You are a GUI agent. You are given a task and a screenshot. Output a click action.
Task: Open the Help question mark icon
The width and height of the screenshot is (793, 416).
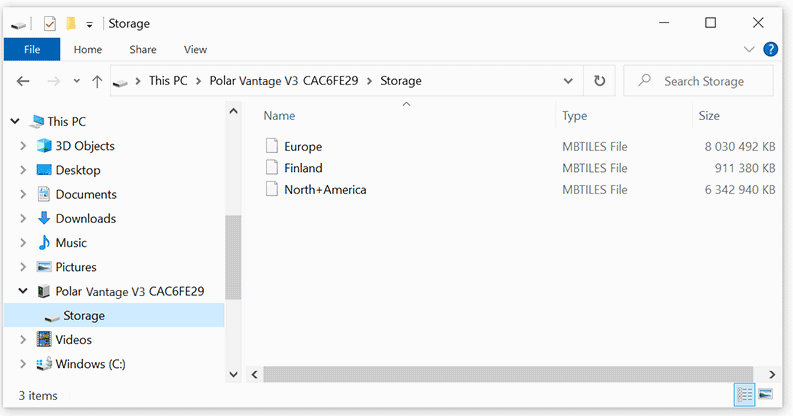click(771, 49)
